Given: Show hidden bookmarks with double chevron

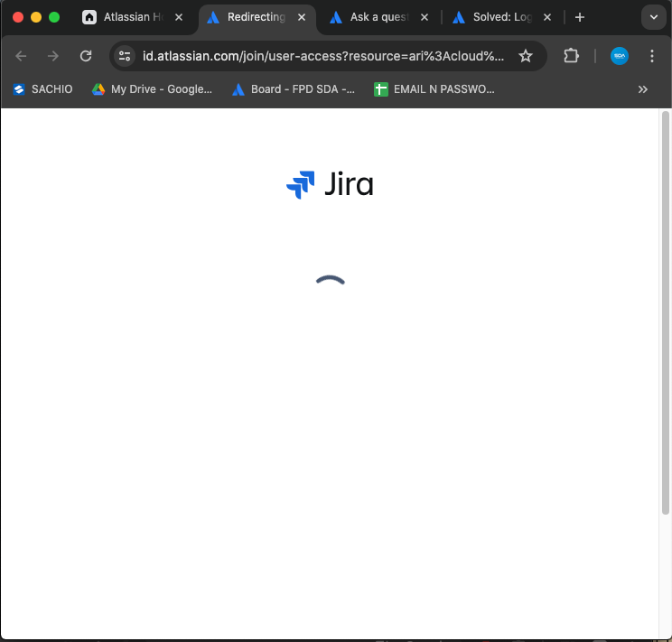Looking at the screenshot, I should [x=642, y=89].
